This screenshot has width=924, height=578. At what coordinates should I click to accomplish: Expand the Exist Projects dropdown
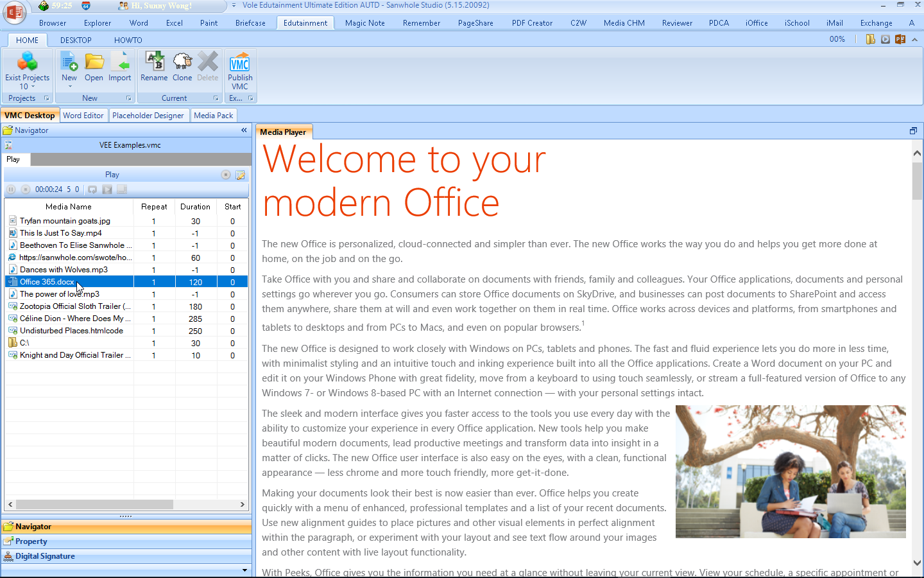[x=28, y=86]
